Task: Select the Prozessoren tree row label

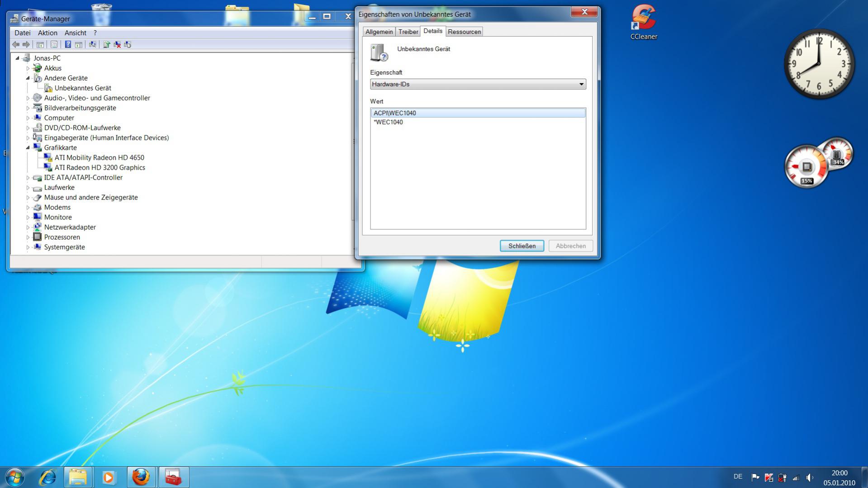Action: coord(62,237)
